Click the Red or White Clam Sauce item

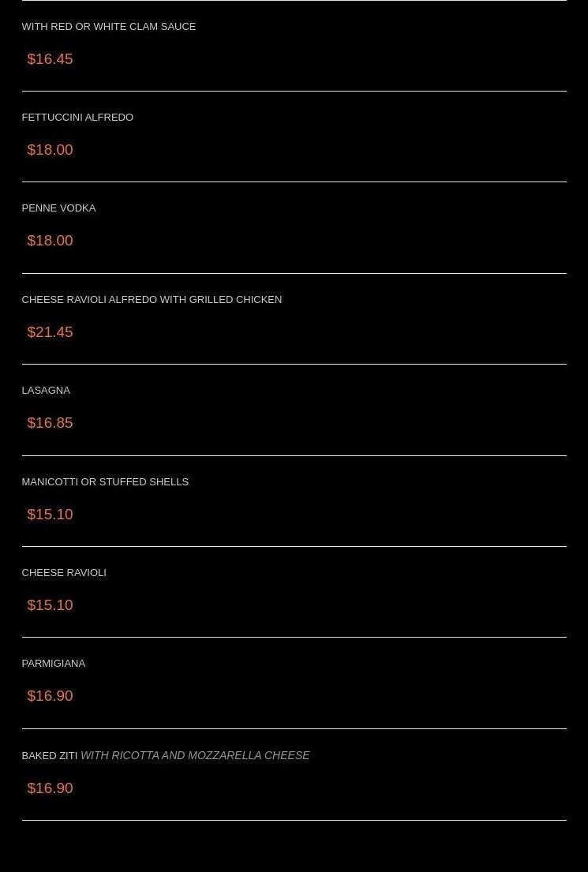coord(108,27)
